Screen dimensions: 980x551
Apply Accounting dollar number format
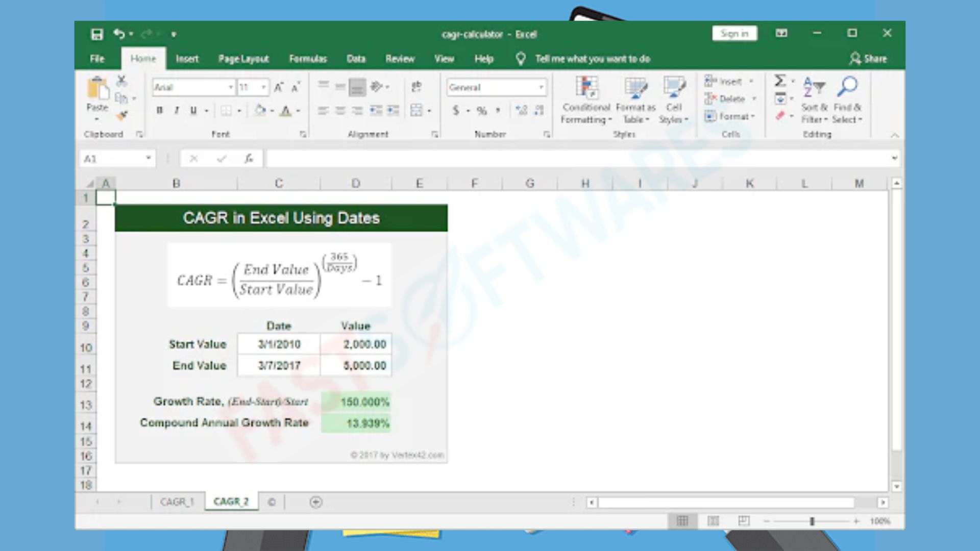click(x=456, y=110)
